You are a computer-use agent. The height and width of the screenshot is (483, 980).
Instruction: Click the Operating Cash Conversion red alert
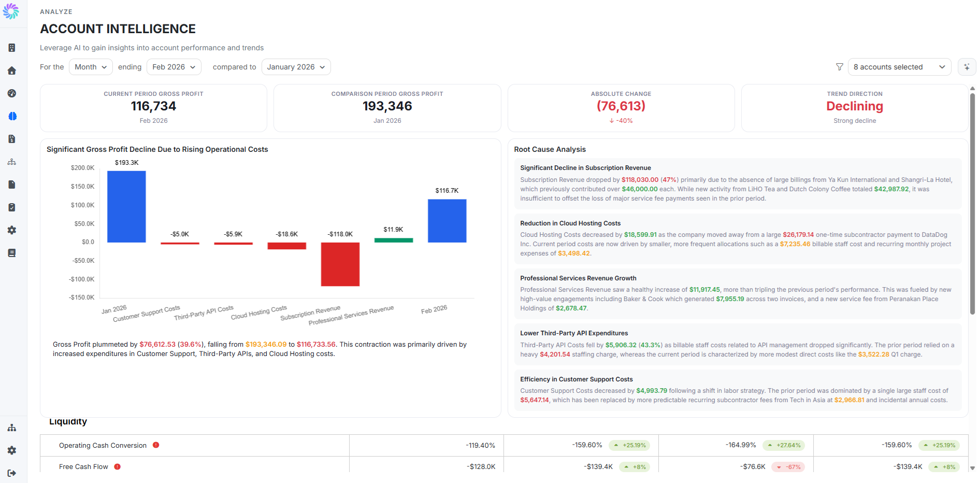156,445
